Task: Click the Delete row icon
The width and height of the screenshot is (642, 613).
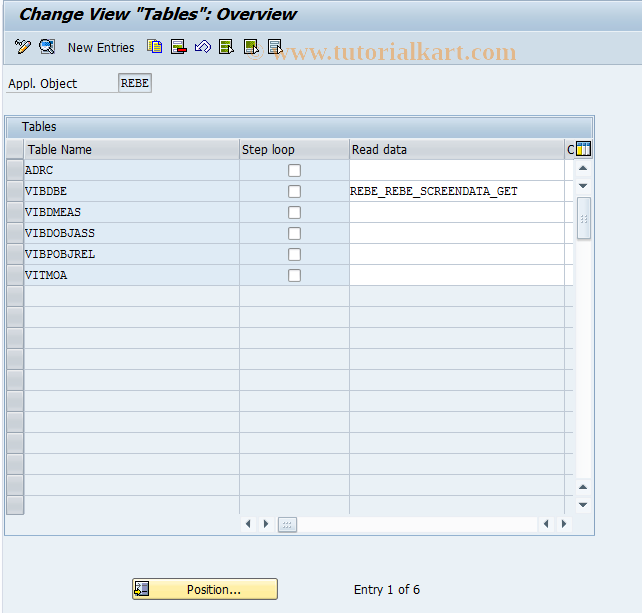Action: click(x=179, y=47)
